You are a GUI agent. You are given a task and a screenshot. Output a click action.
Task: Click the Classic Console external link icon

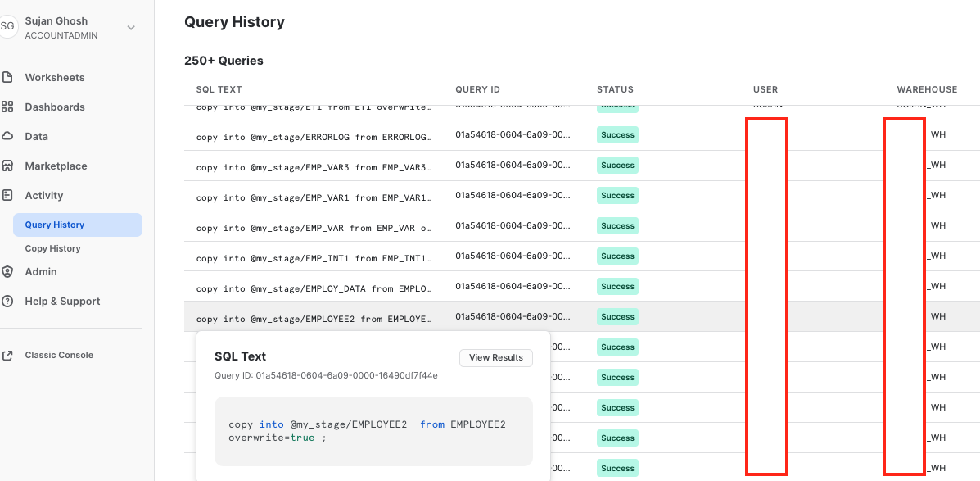click(7, 356)
